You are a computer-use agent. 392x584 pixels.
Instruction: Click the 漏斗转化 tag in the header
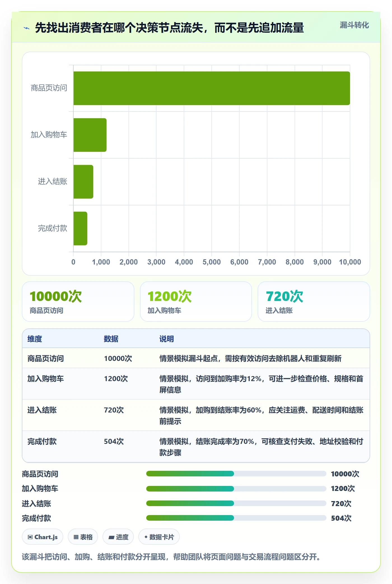[354, 25]
